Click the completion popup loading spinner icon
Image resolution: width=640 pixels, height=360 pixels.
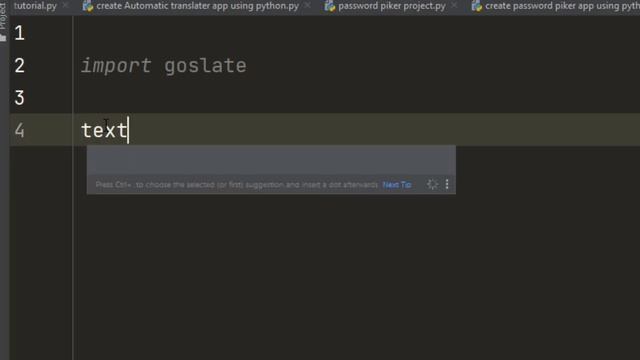(432, 184)
